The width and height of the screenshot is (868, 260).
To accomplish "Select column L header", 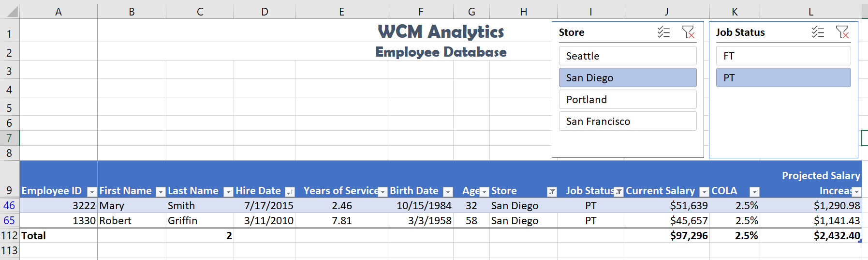I will coord(811,12).
